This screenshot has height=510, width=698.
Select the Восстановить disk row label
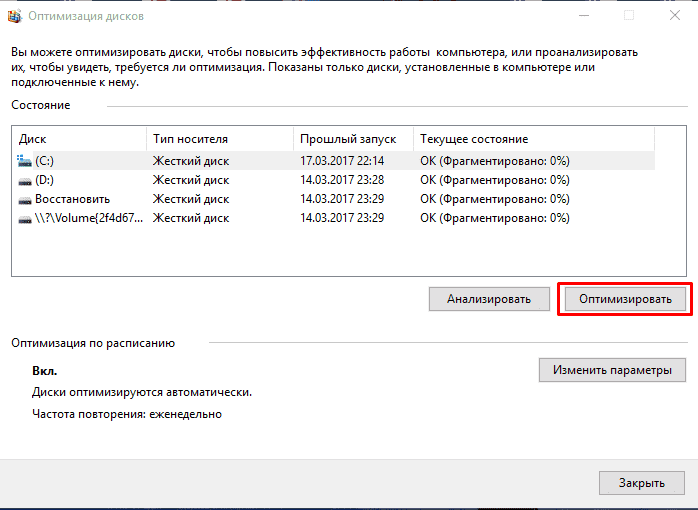[73, 199]
